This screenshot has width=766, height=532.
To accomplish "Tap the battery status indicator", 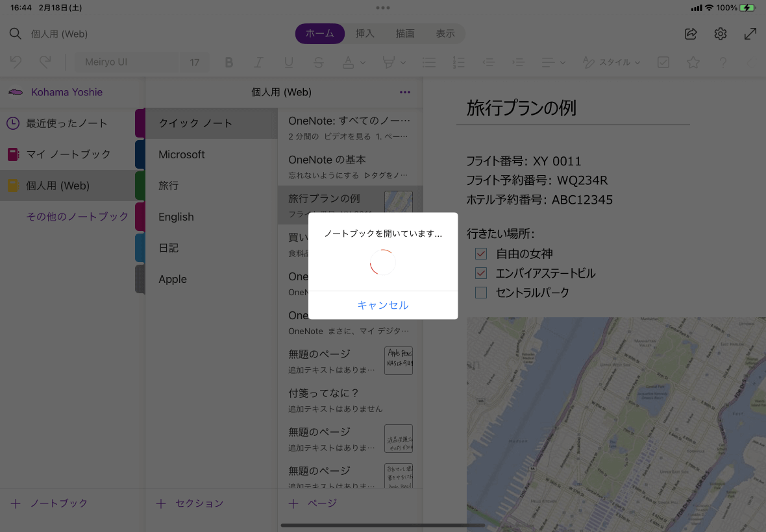I will pos(747,8).
